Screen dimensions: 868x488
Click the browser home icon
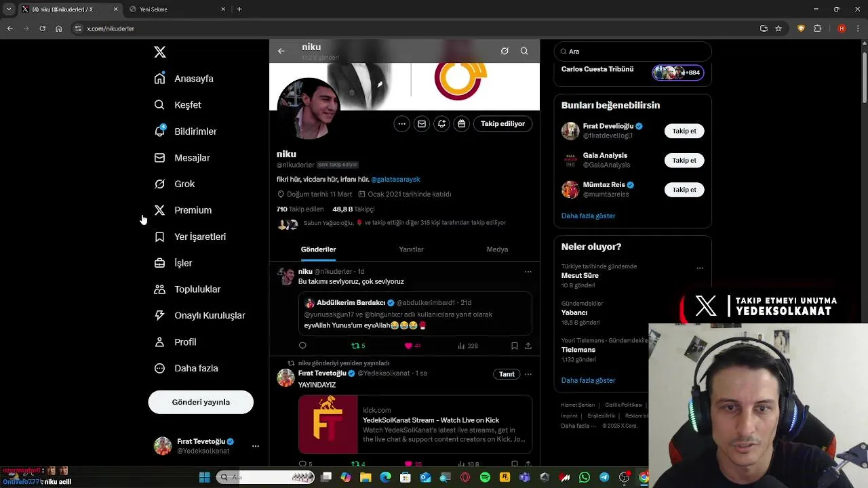[x=59, y=28]
